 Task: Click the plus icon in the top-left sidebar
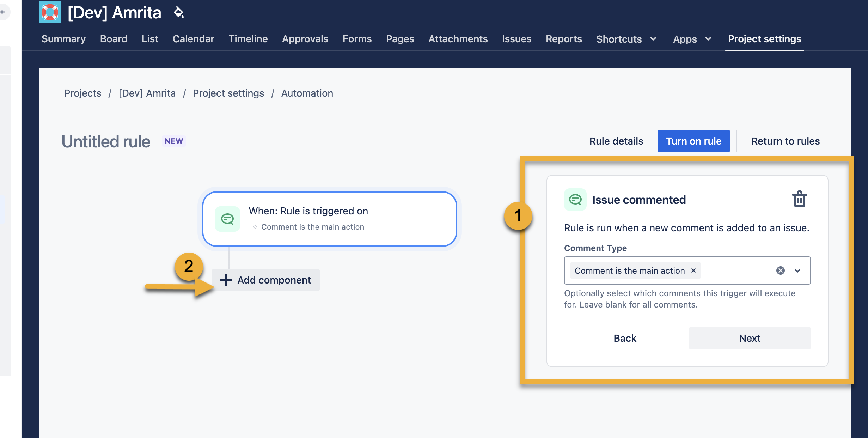click(3, 13)
